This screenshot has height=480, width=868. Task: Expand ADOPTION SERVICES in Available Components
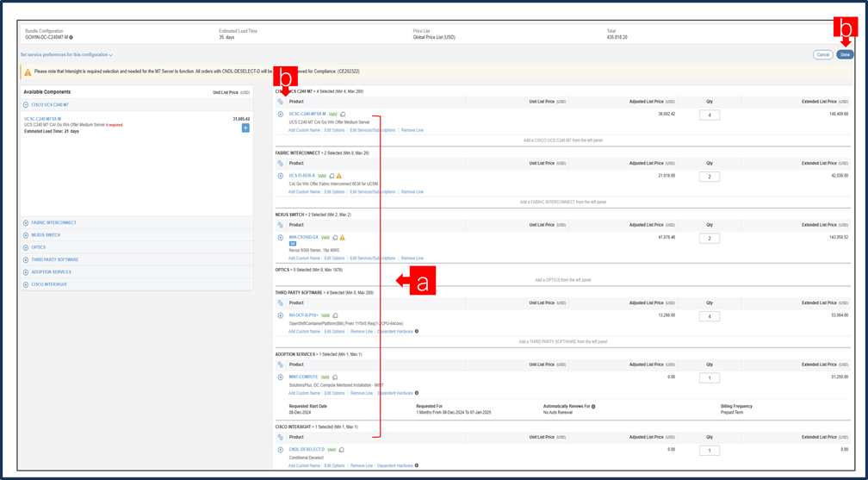coord(26,272)
